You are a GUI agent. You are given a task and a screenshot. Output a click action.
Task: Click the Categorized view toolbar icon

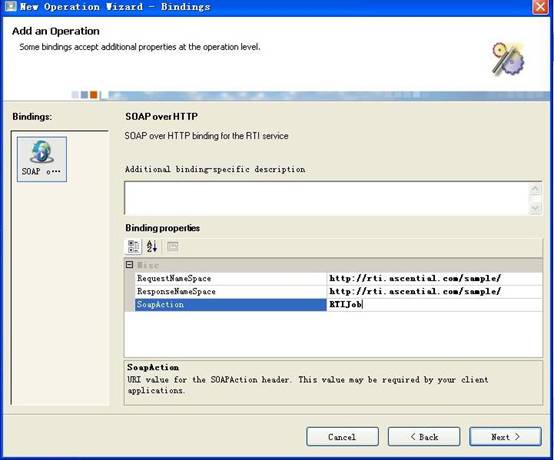click(x=134, y=246)
